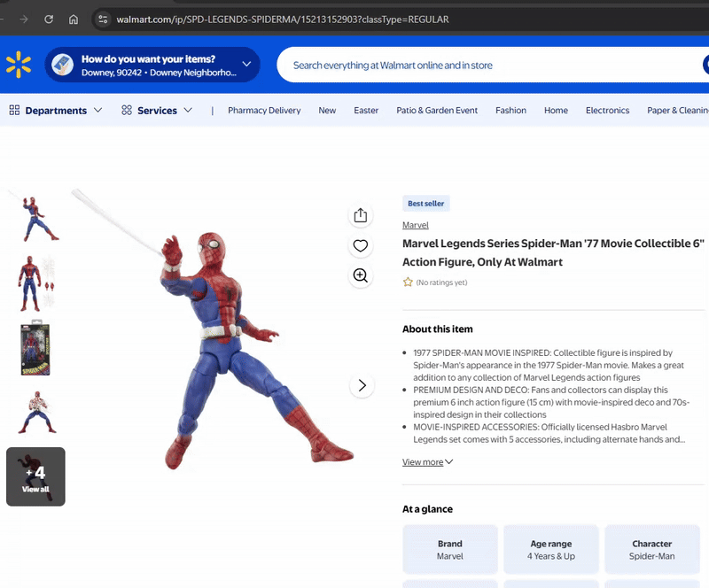
Task: Click the walmart.com URL address bar
Action: tap(283, 19)
